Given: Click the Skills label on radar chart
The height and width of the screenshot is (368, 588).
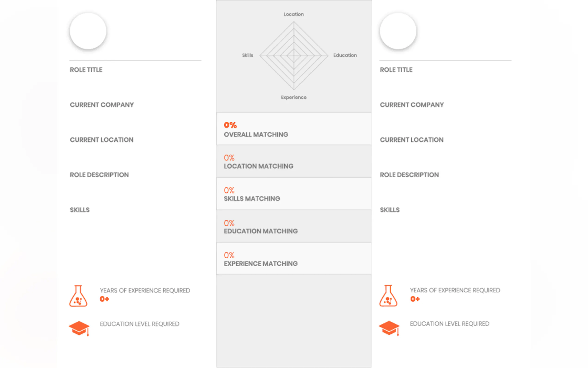Looking at the screenshot, I should tap(247, 55).
